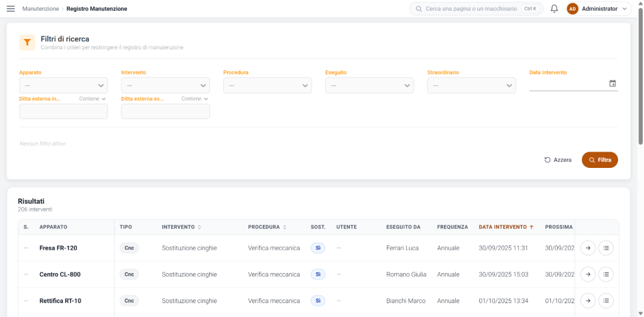
Task: Click the orange filter funnel icon
Action: (x=27, y=42)
